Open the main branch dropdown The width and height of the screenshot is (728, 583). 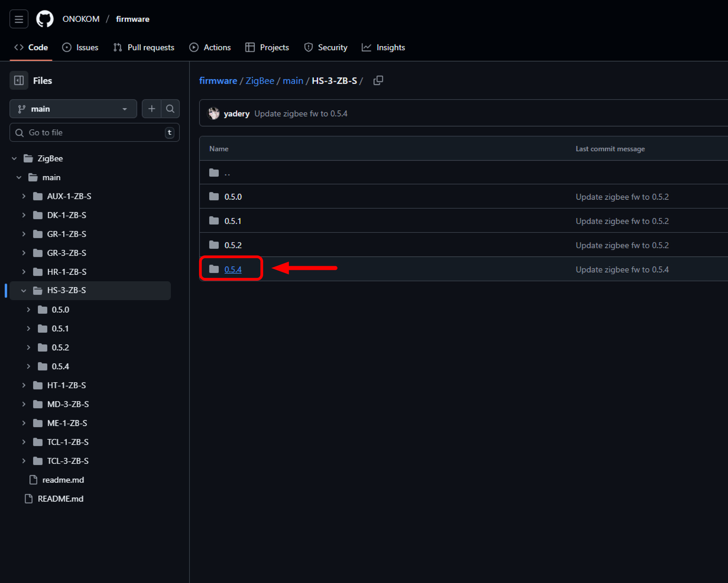click(73, 109)
